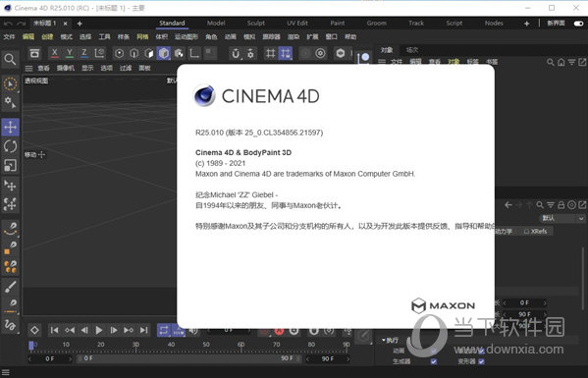
Task: Toggle the 变形器 checkbox
Action: click(482, 361)
